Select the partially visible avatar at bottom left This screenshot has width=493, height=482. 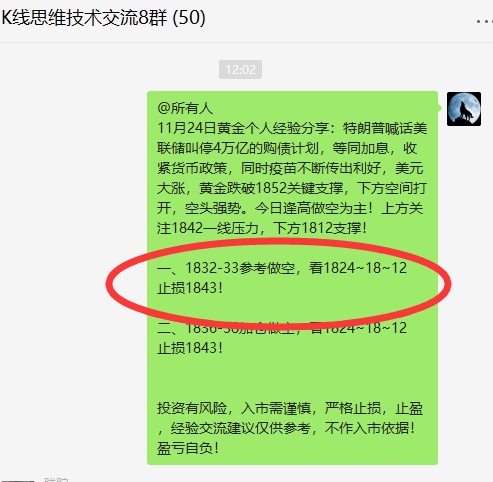pyautogui.click(x=17, y=481)
